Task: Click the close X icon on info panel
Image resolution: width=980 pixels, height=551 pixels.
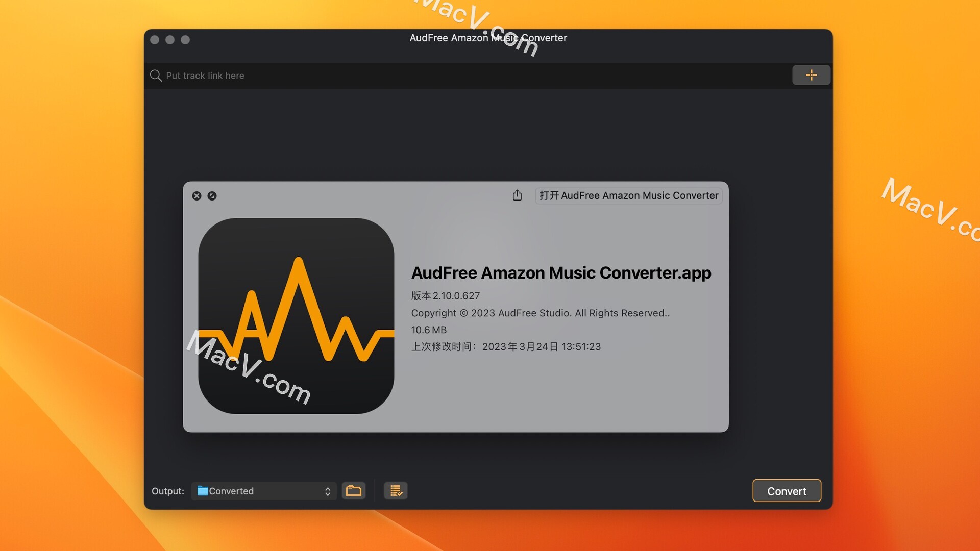Action: [197, 196]
